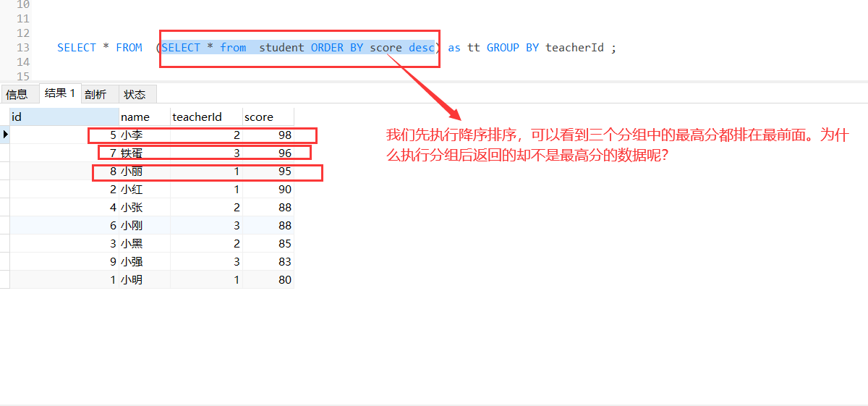The height and width of the screenshot is (406, 868).
Task: Select cell with name 小黑
Action: click(x=144, y=244)
